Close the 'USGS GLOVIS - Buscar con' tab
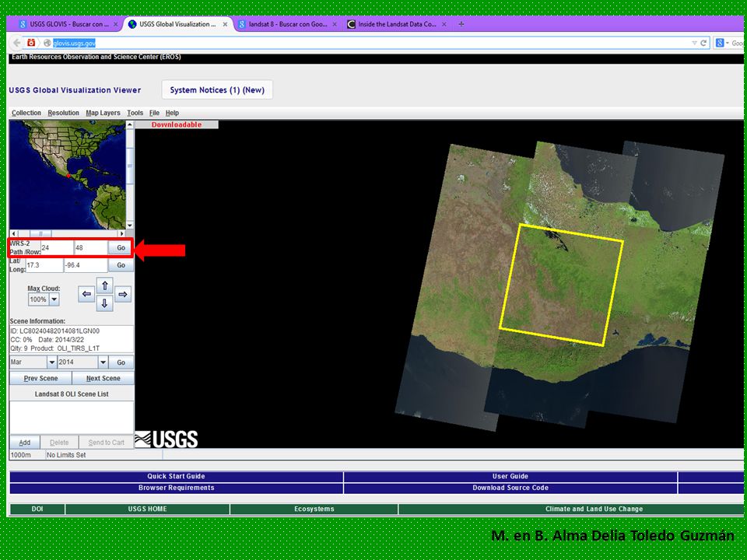 (x=115, y=24)
